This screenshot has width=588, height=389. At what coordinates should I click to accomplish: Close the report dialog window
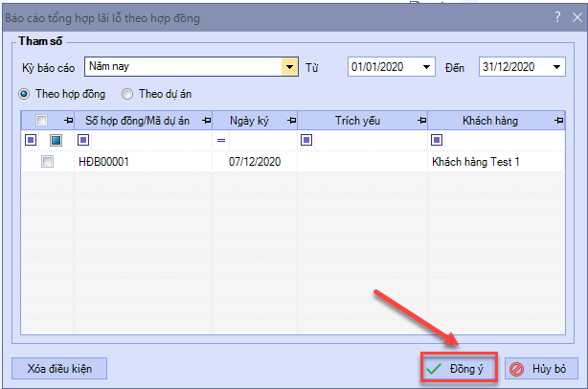577,17
